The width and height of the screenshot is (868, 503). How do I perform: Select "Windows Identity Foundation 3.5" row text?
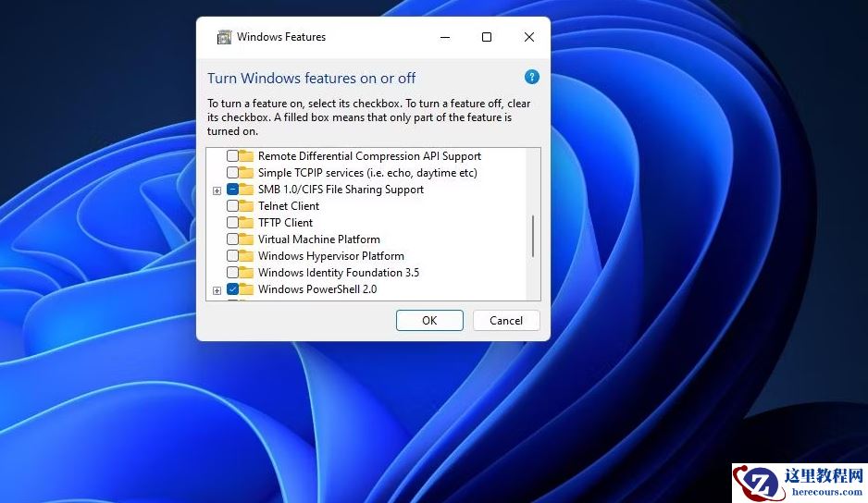pos(339,272)
